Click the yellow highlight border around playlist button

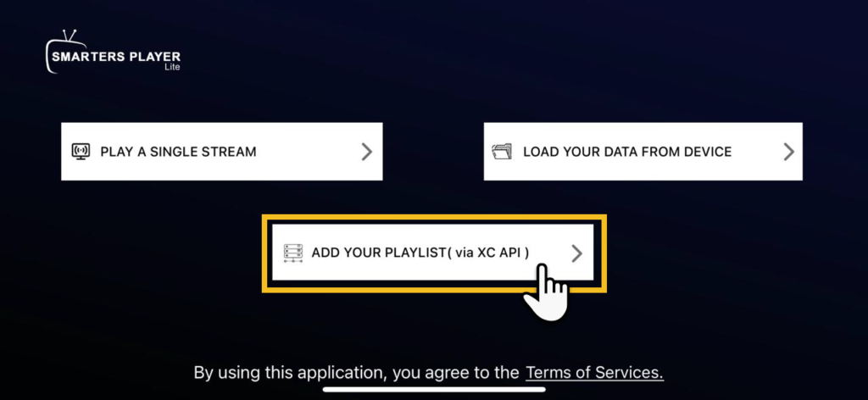[434, 218]
